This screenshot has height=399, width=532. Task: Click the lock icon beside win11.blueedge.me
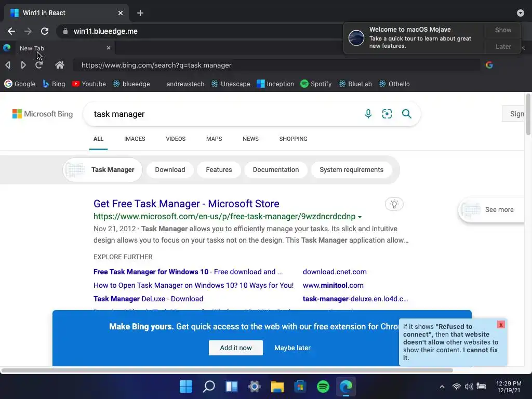tap(65, 31)
